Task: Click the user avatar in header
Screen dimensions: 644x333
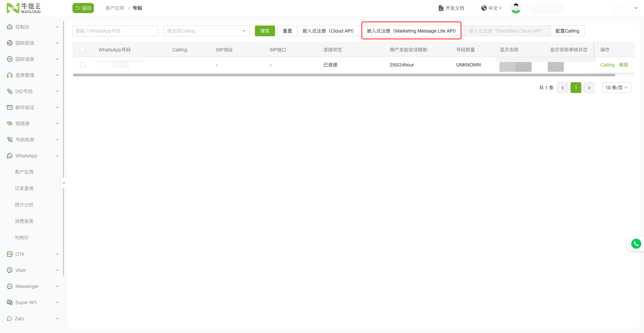Action: click(x=516, y=8)
